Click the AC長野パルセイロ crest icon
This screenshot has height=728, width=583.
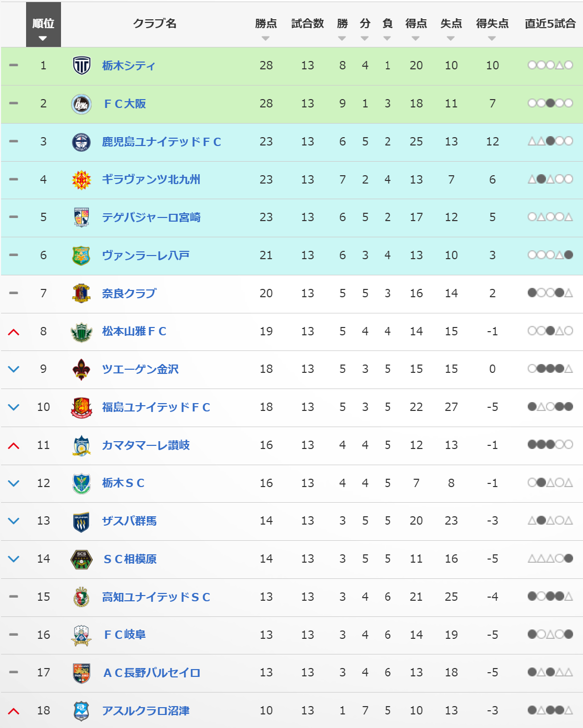[81, 673]
